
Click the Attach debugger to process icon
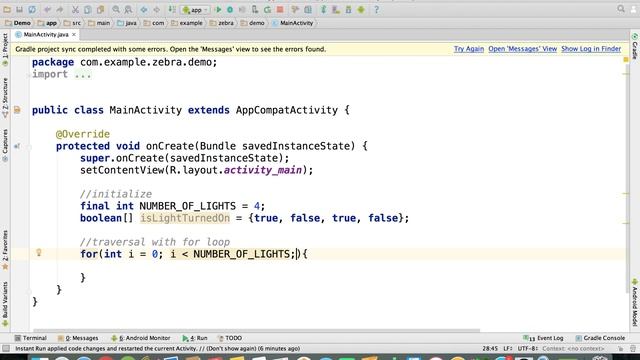click(x=255, y=9)
